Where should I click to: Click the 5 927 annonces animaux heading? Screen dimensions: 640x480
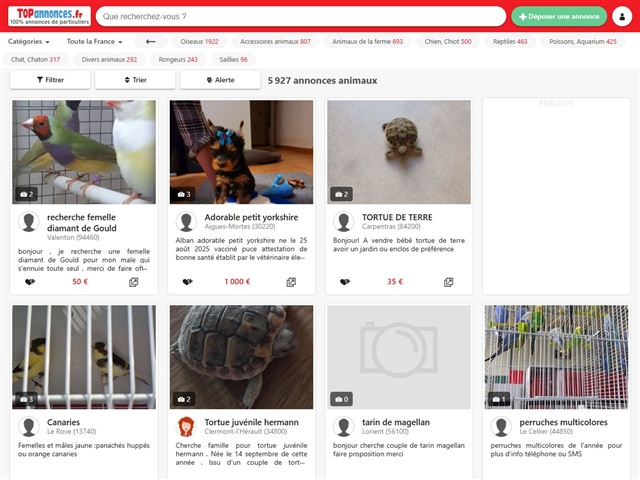[322, 80]
